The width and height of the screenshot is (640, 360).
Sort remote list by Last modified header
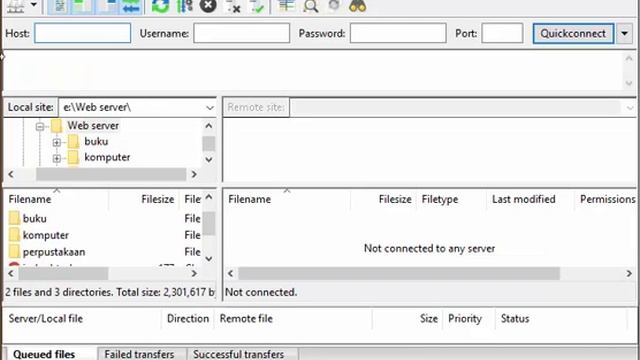point(530,199)
